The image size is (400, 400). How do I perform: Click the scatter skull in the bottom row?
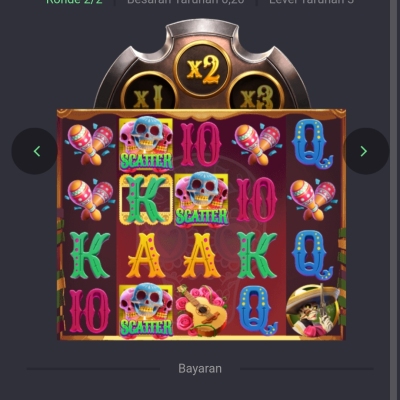[146, 311]
